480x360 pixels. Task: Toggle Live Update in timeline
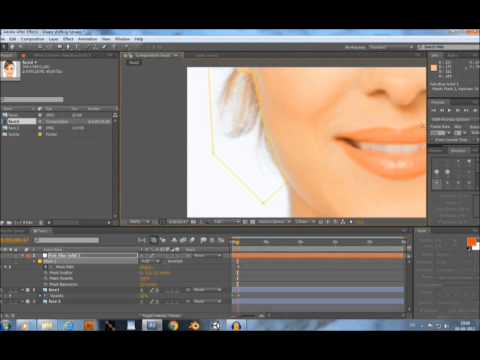(154, 240)
